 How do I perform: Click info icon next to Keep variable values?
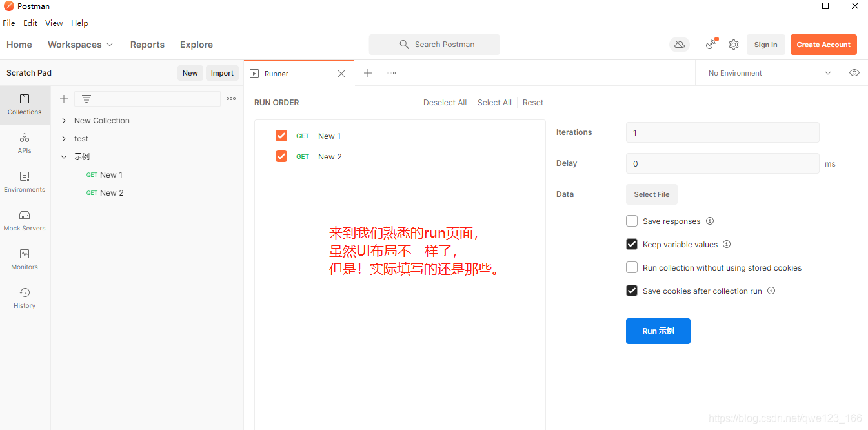[x=727, y=244]
